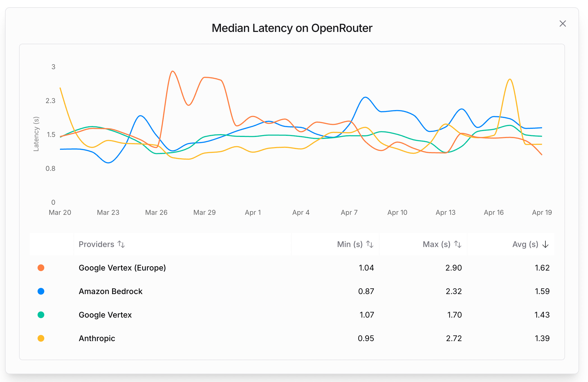588x382 pixels.
Task: Click orange Google Vertex (Europe) color dot
Action: (x=41, y=268)
